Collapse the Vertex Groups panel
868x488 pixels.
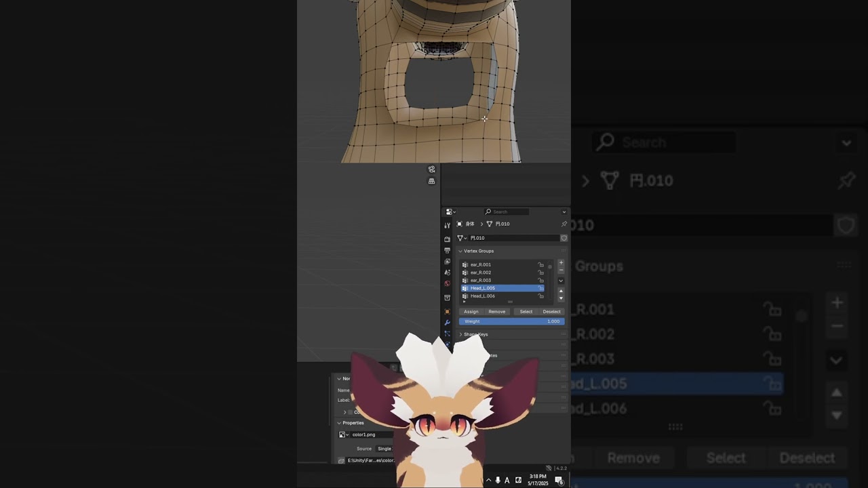[460, 251]
